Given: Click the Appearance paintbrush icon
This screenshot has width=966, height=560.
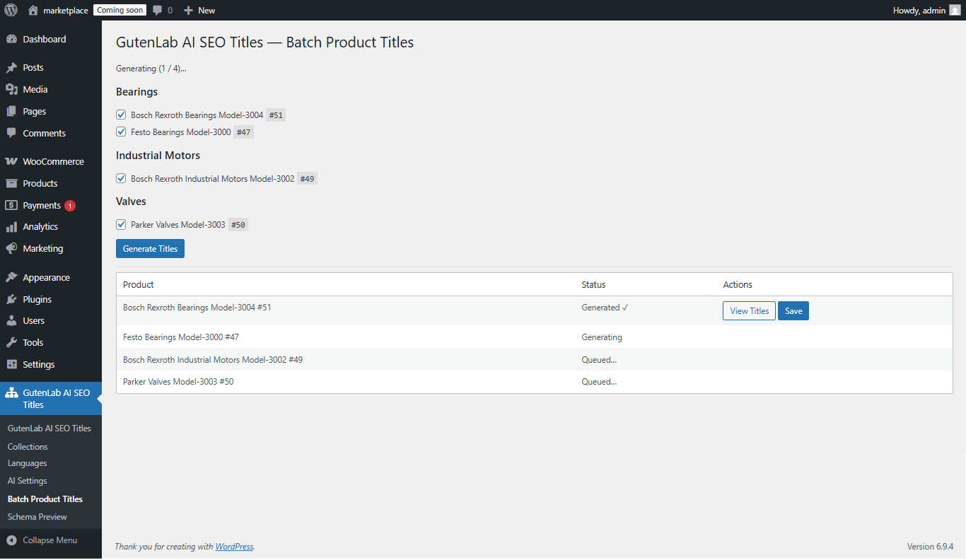Looking at the screenshot, I should pos(11,277).
